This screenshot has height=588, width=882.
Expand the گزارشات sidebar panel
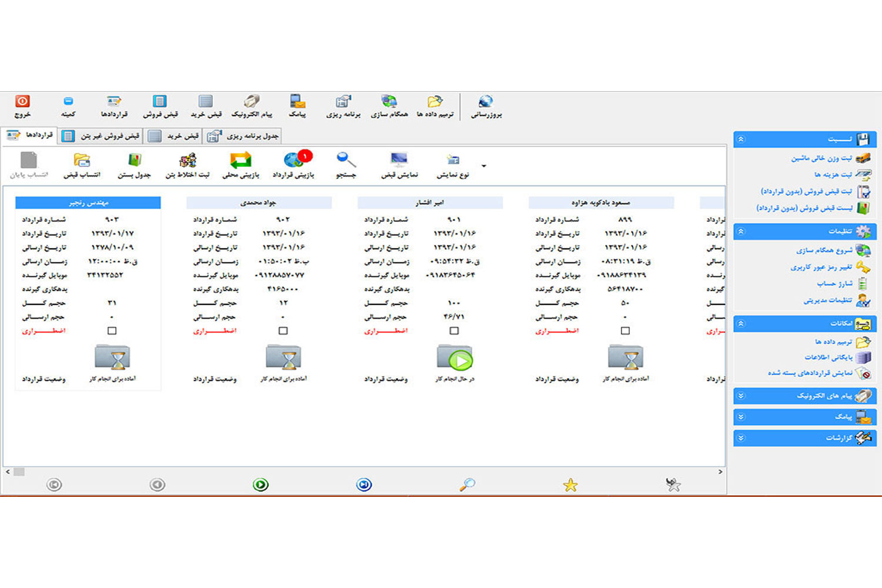(741, 438)
